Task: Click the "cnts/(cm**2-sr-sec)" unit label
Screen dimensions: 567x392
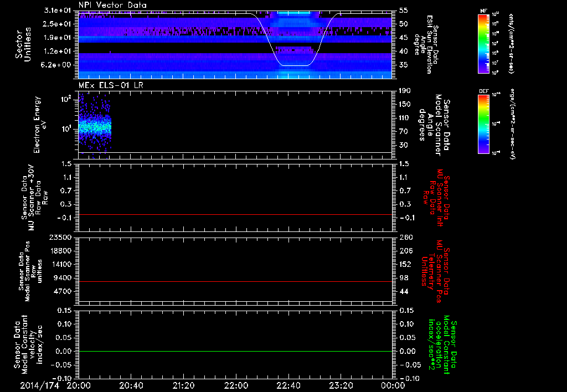Action: click(511, 43)
